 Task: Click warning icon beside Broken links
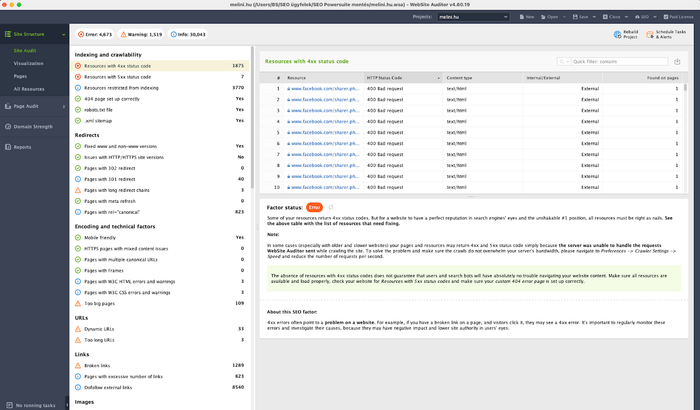(78, 365)
